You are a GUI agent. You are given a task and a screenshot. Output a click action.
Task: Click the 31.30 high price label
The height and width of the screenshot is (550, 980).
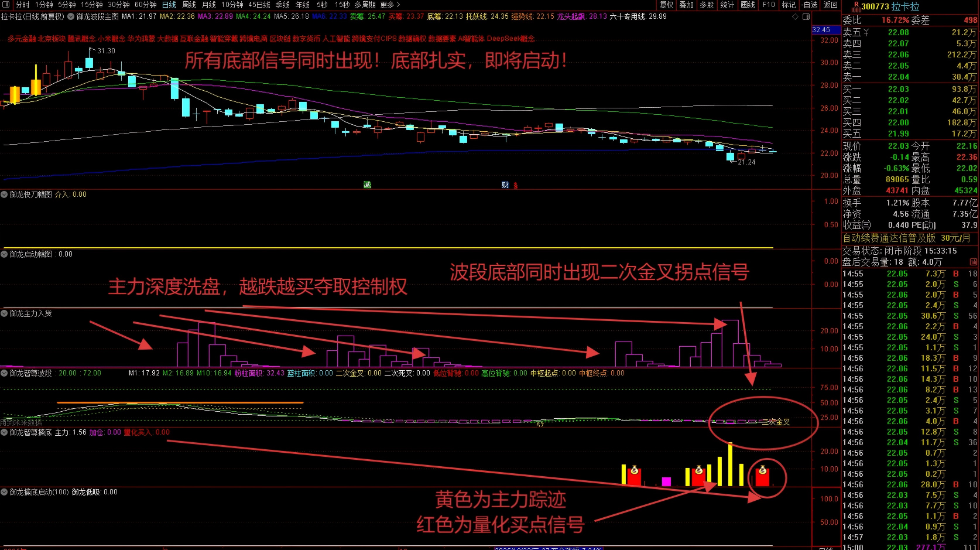[x=106, y=51]
